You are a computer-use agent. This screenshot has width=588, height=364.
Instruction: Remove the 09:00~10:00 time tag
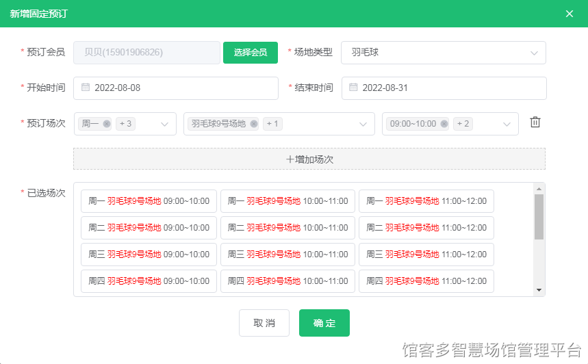444,124
